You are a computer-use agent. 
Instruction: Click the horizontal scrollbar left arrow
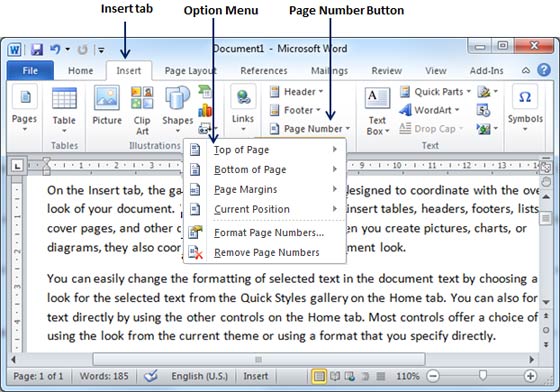[x=13, y=359]
